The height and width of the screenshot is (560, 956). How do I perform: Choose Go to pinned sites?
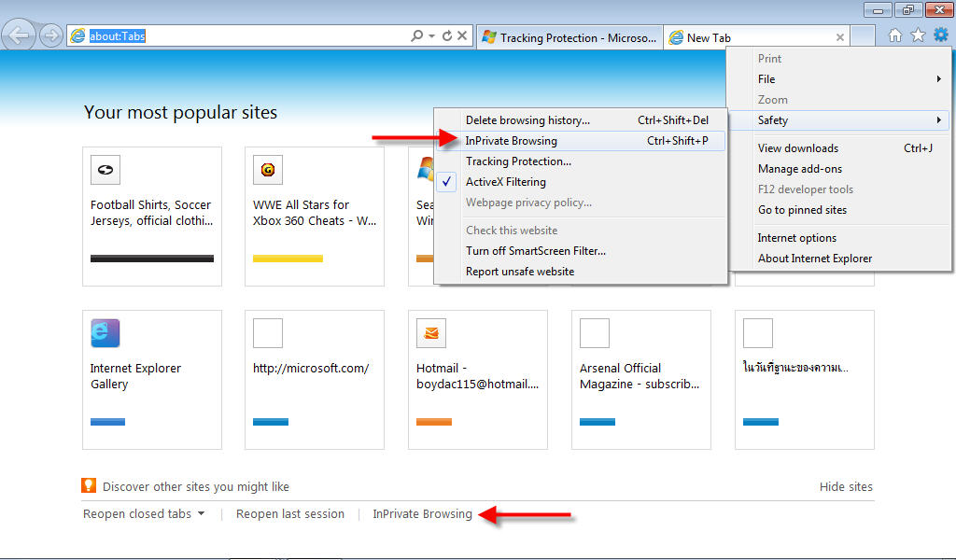(839, 210)
